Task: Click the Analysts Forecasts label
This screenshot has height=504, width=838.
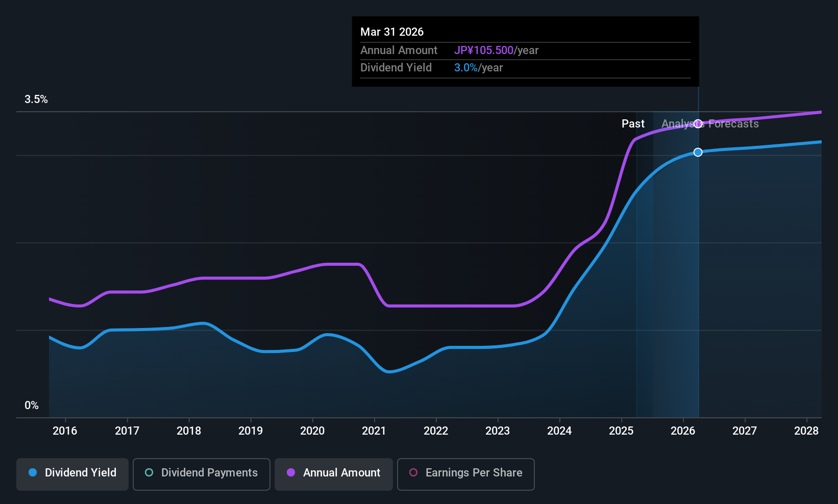Action: pos(710,123)
